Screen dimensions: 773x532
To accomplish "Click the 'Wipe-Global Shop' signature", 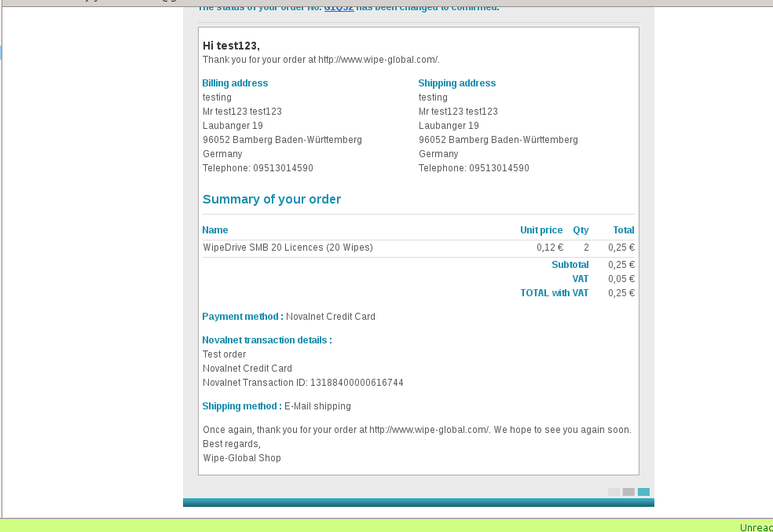I will 242,458.
